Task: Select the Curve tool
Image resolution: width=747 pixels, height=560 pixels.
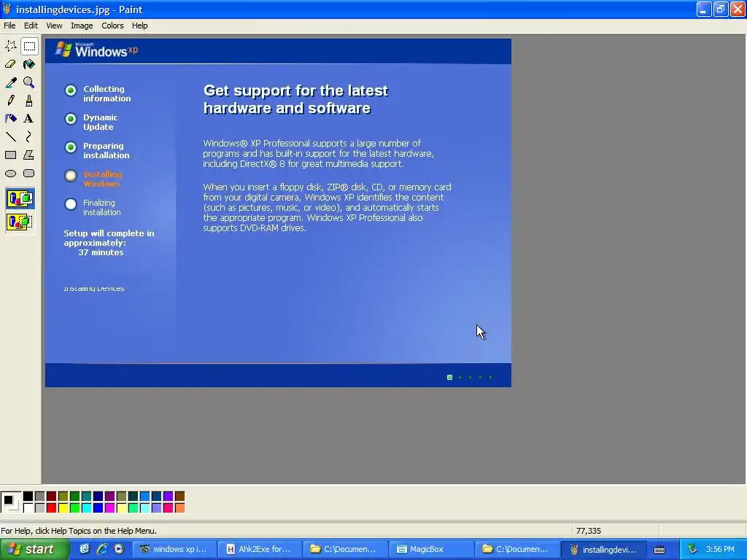Action: click(x=29, y=137)
